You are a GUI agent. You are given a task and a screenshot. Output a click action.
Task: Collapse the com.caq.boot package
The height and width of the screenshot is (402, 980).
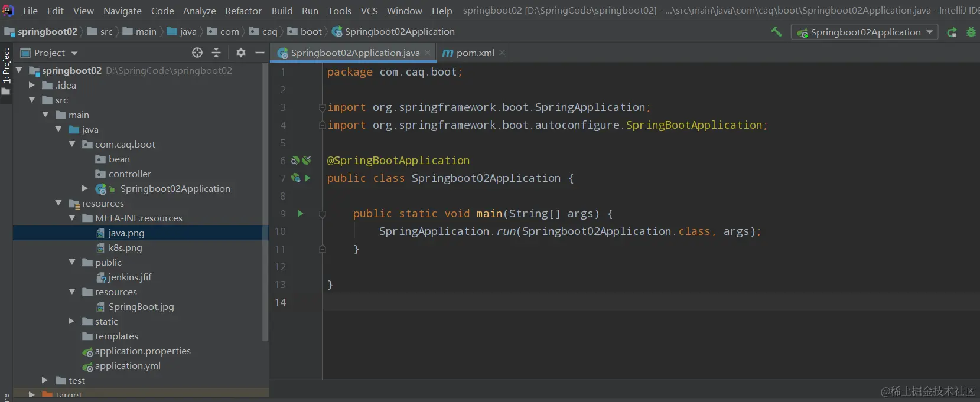pos(72,144)
